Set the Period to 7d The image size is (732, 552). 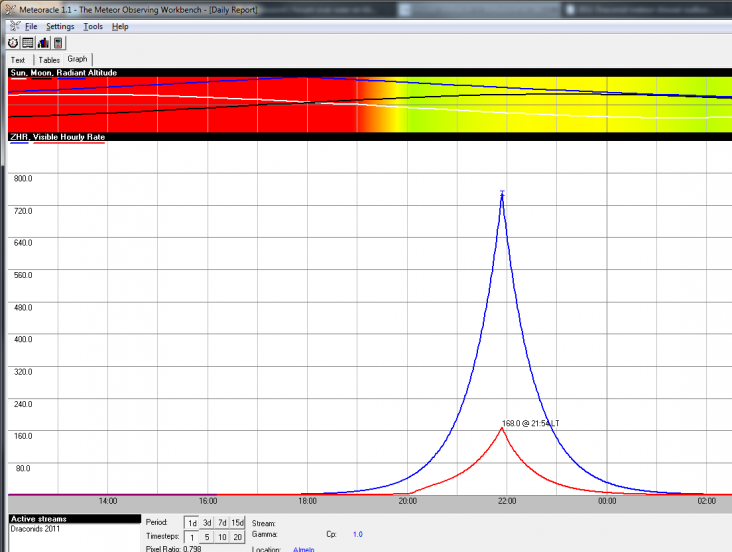pyautogui.click(x=222, y=523)
